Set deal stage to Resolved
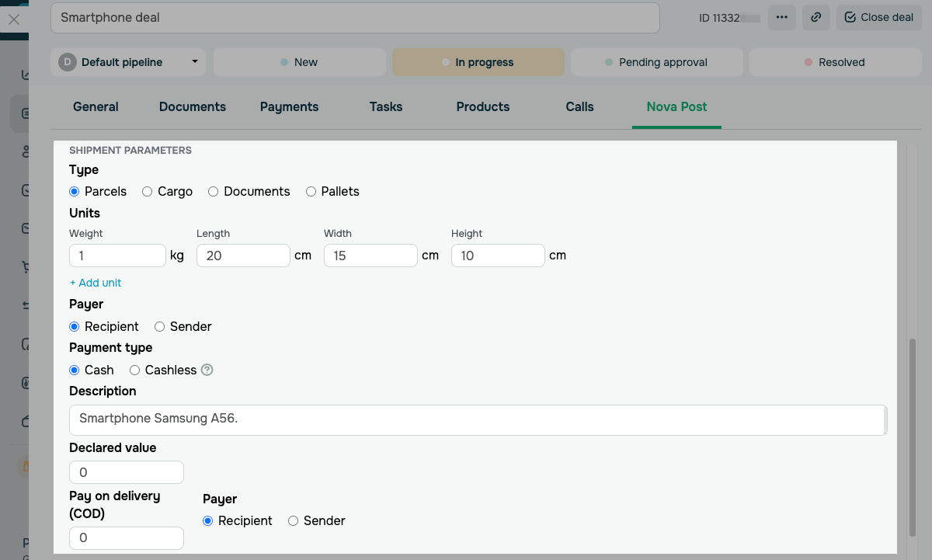The height and width of the screenshot is (560, 932). 835,62
